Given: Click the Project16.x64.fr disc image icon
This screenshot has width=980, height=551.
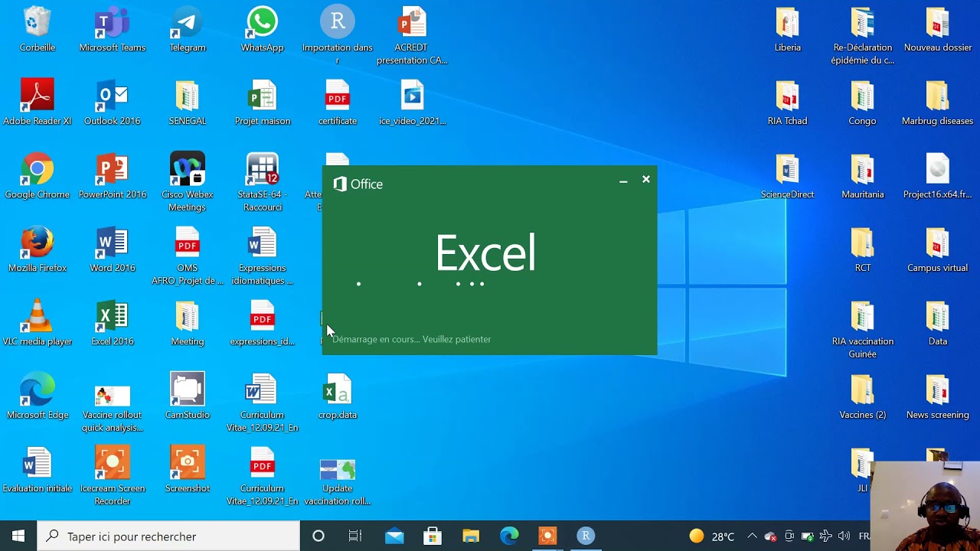Looking at the screenshot, I should (x=938, y=176).
